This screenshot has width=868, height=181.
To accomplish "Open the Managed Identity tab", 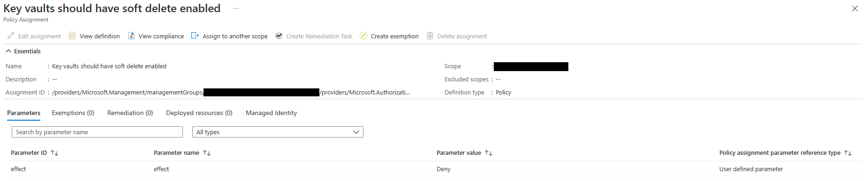I will click(x=271, y=113).
